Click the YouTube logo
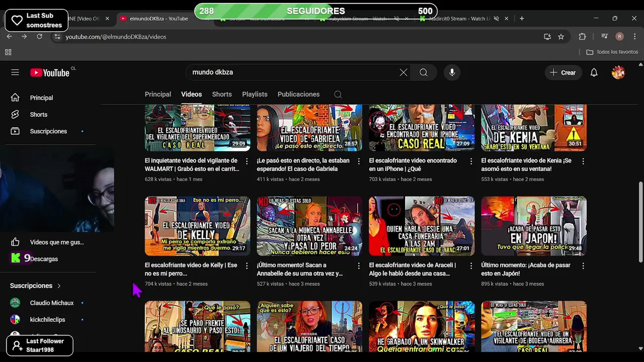Viewport: 644px width, 362px height. 50,72
